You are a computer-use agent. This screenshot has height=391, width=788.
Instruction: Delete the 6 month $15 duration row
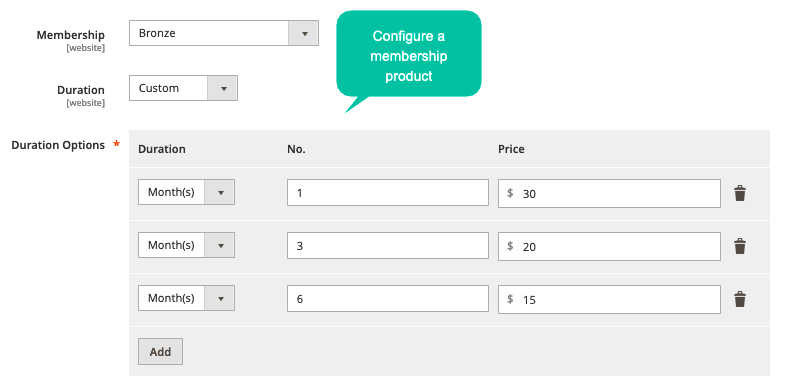point(739,300)
